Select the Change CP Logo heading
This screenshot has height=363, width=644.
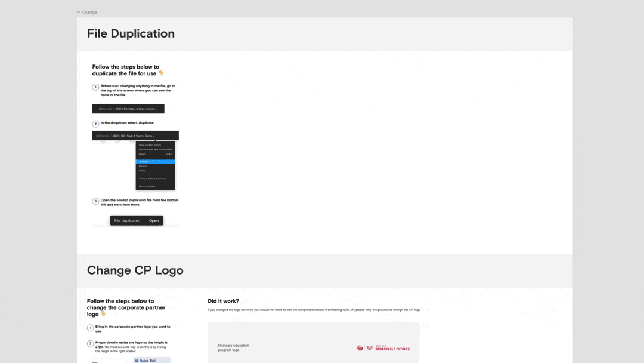pos(135,270)
